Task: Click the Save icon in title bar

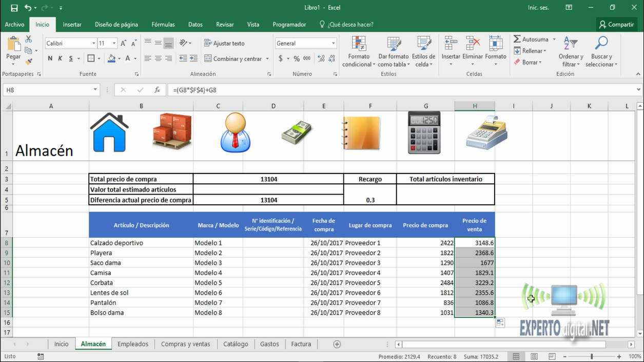Action: (x=14, y=8)
